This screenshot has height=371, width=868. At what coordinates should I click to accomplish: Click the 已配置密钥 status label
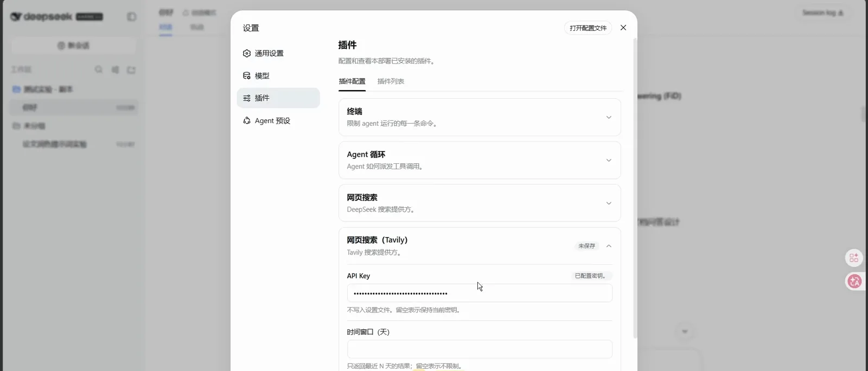point(590,276)
